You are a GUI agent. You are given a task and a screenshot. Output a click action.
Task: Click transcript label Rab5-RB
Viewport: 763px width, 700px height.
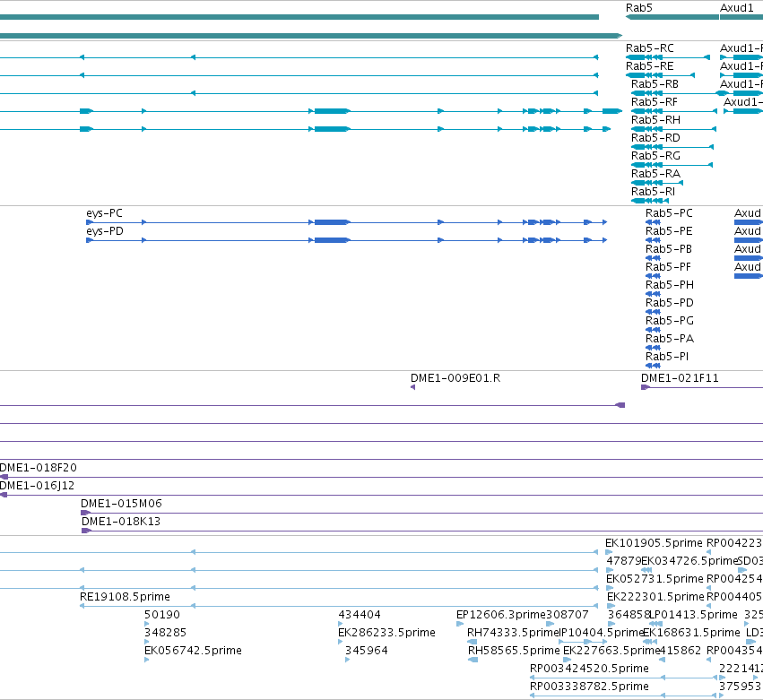(x=655, y=84)
